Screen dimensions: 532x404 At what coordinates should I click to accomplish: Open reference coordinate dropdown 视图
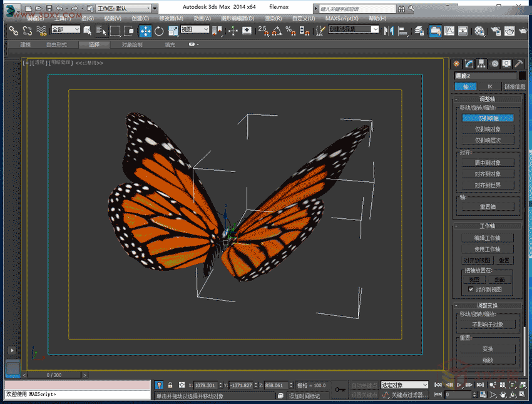pos(195,29)
